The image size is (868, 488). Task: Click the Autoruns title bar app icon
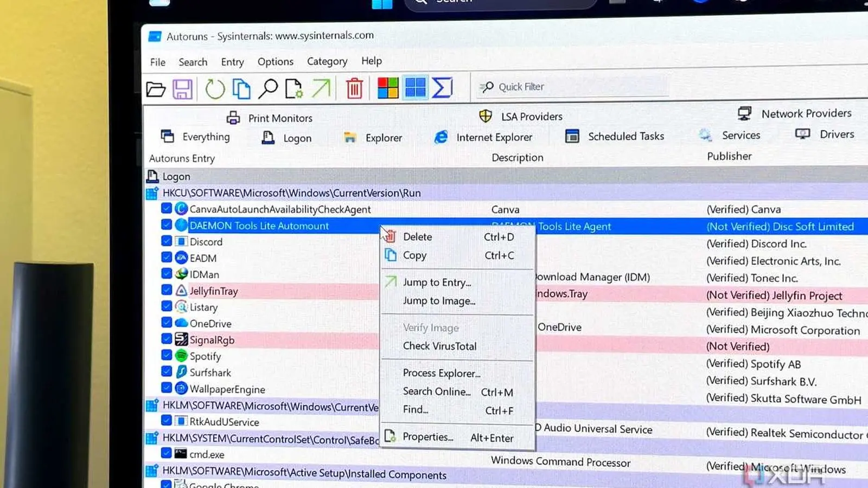pos(155,36)
